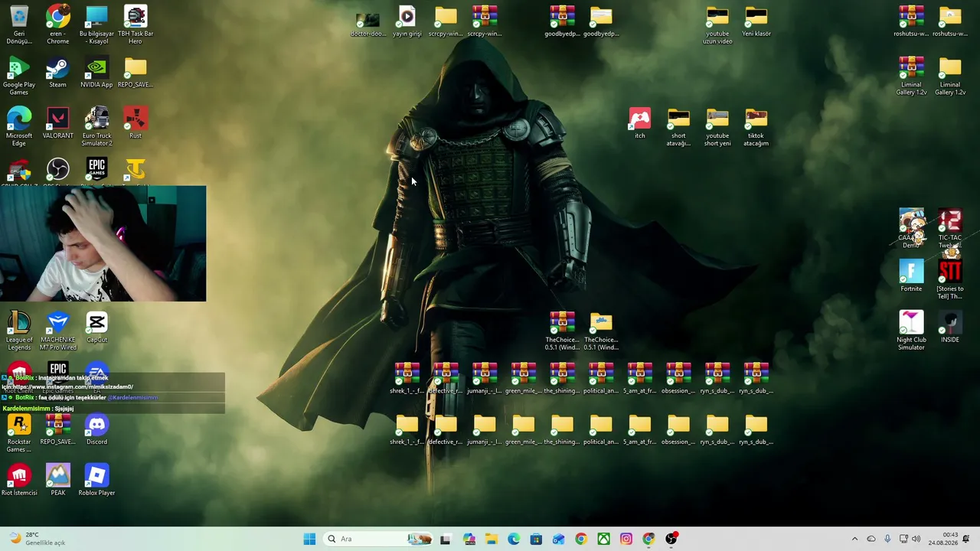980x551 pixels.
Task: Select the VALORANT desktop icon
Action: (x=58, y=123)
